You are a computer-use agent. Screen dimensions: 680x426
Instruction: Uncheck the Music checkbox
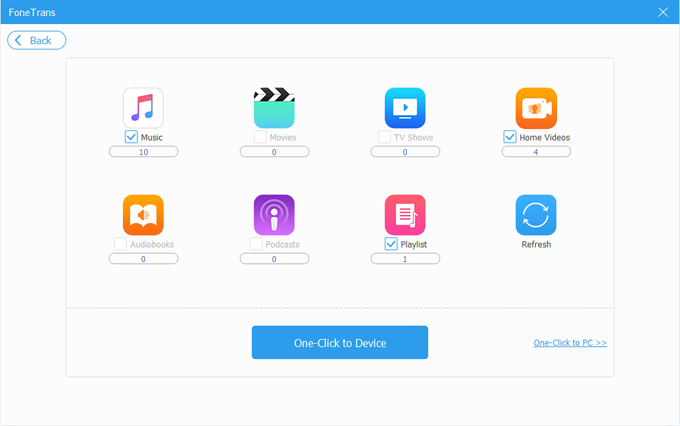pos(131,137)
